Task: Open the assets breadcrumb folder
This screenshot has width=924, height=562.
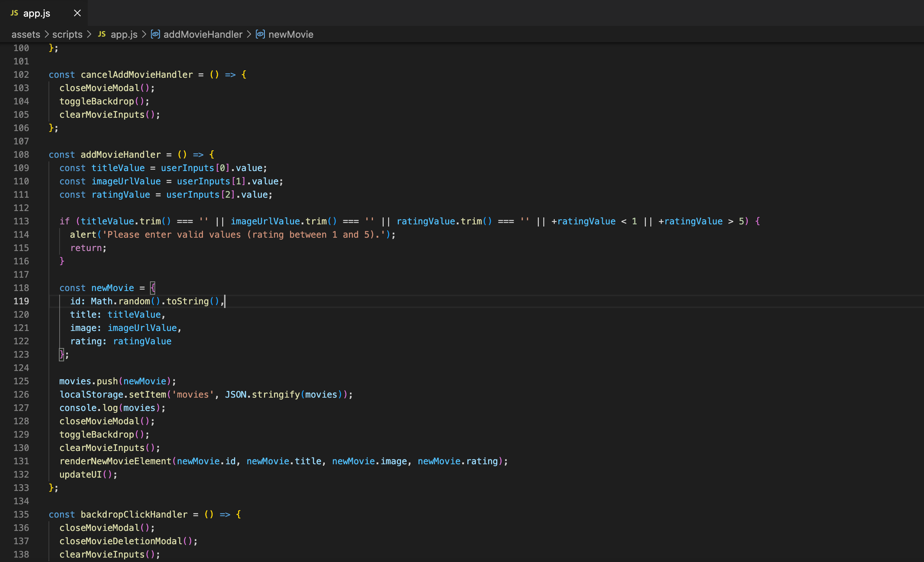Action: (x=26, y=34)
